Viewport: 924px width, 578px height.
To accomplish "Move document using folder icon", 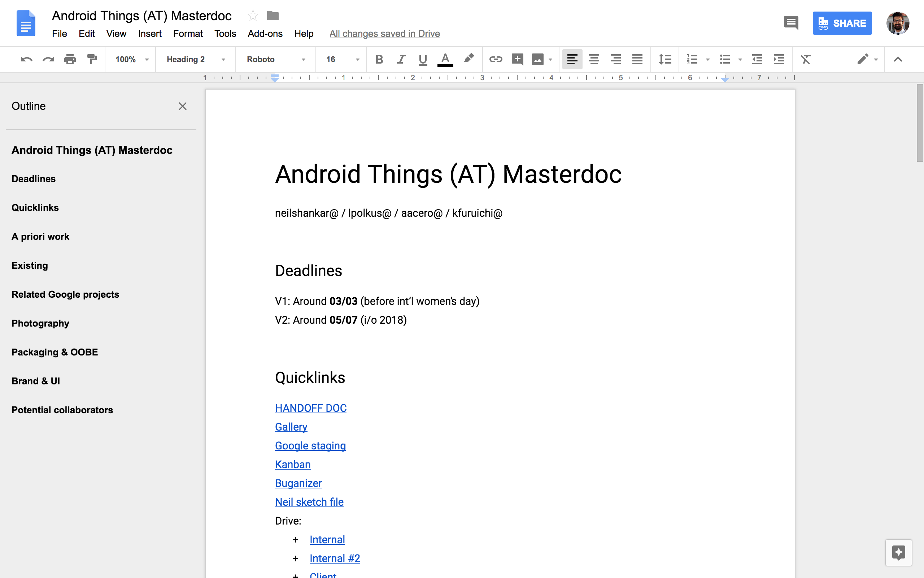I will click(x=273, y=16).
